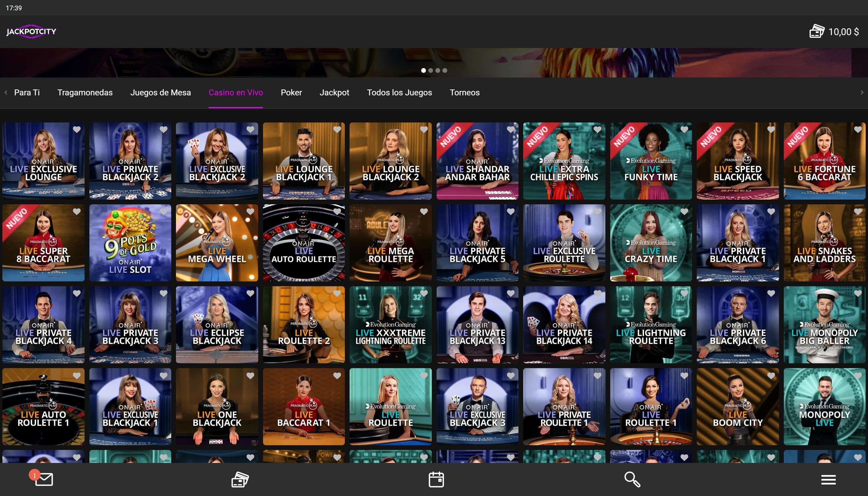Viewport: 868px width, 496px height.
Task: Toggle heart on Live Snakes and Ladders
Action: 858,212
